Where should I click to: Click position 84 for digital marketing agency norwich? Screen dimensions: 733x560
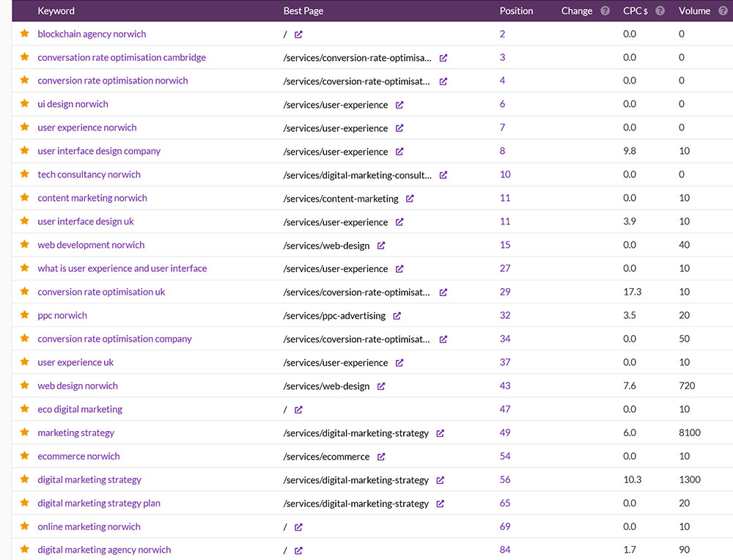[505, 550]
